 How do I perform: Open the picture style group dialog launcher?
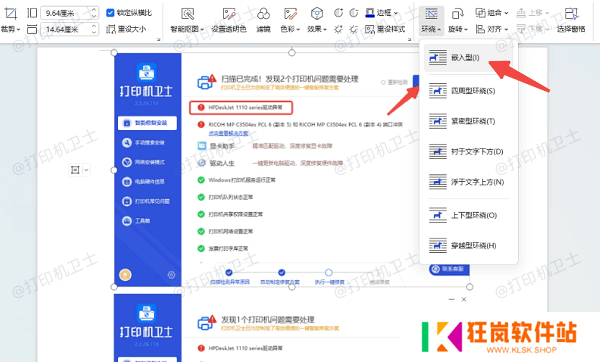pos(409,39)
